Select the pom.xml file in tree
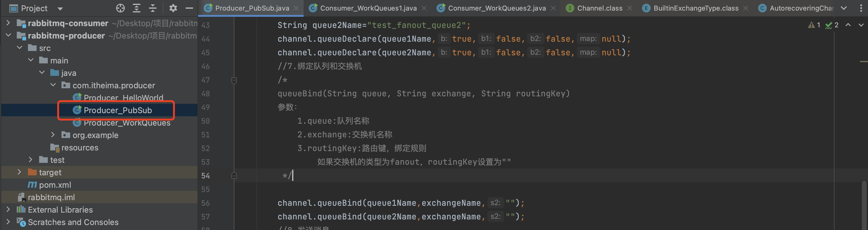Image resolution: width=868 pixels, height=230 pixels. (x=55, y=185)
